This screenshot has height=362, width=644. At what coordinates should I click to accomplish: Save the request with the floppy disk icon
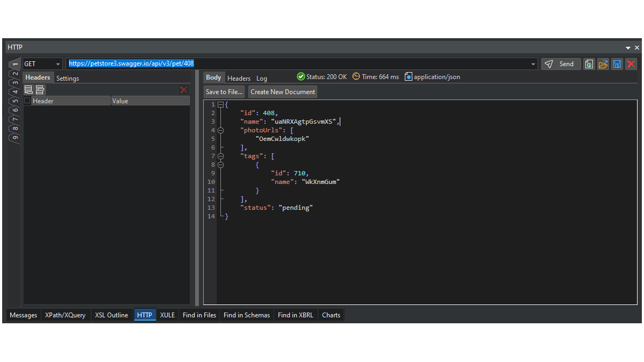(617, 64)
